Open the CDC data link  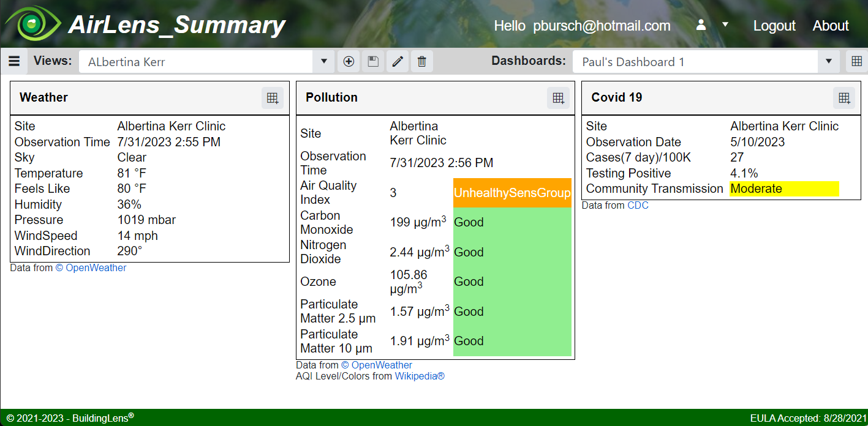(x=638, y=205)
